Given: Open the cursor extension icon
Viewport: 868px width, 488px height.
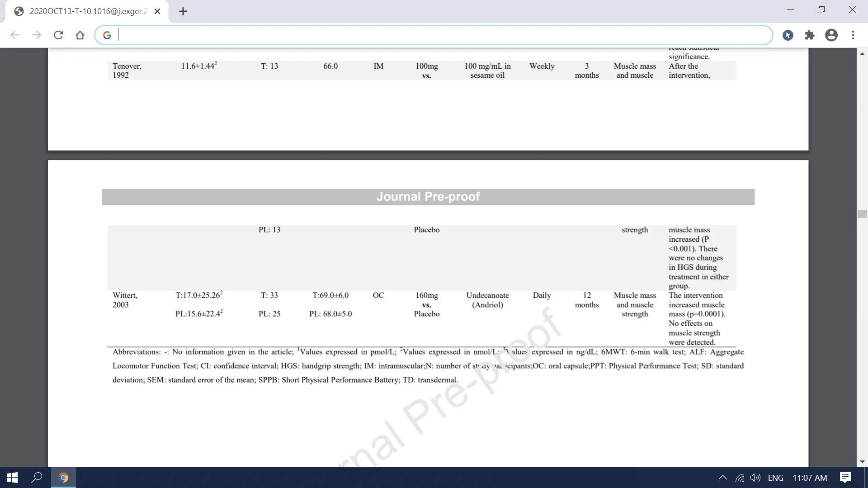Looking at the screenshot, I should click(x=788, y=35).
